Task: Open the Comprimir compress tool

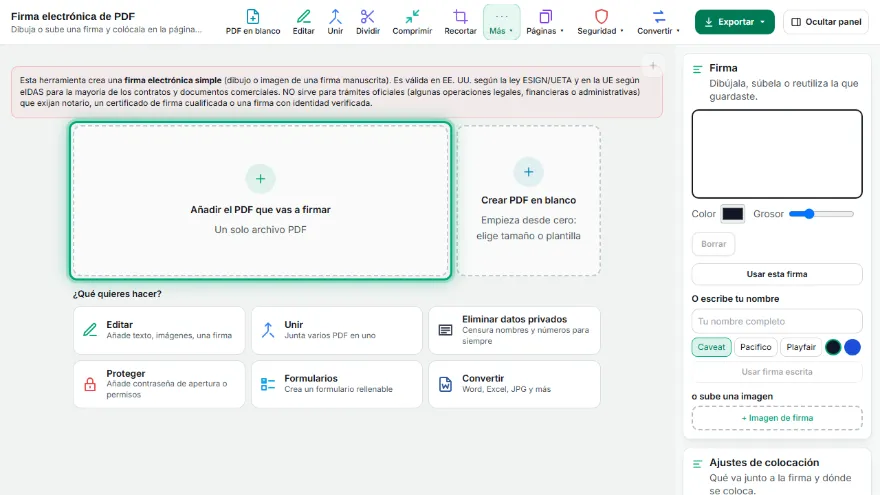Action: point(412,22)
